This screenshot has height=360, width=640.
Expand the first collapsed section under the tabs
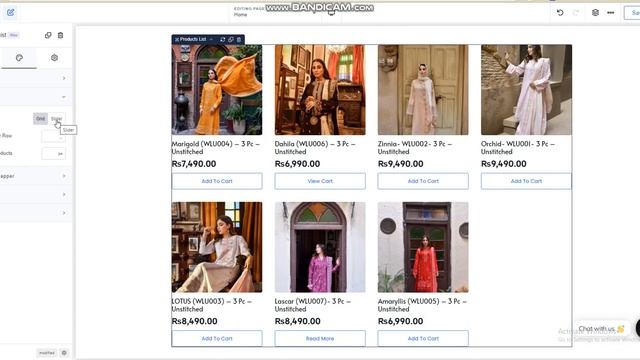coord(64,78)
